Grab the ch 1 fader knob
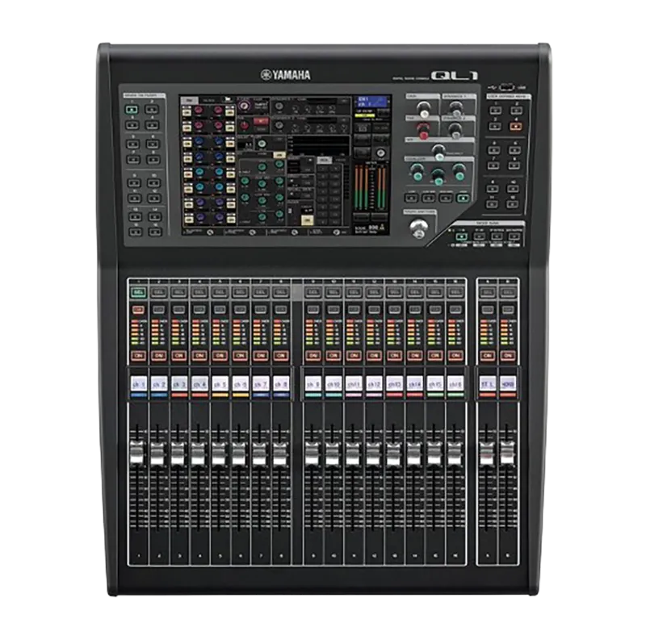 137,454
